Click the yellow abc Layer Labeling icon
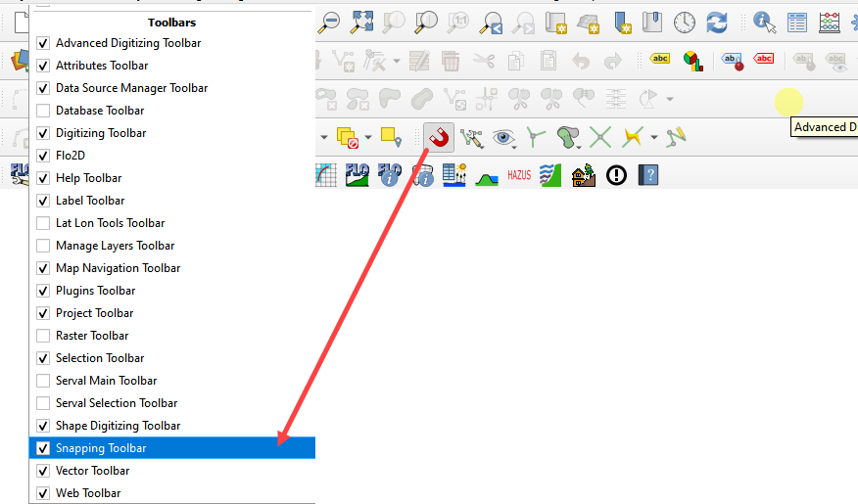 (x=660, y=60)
